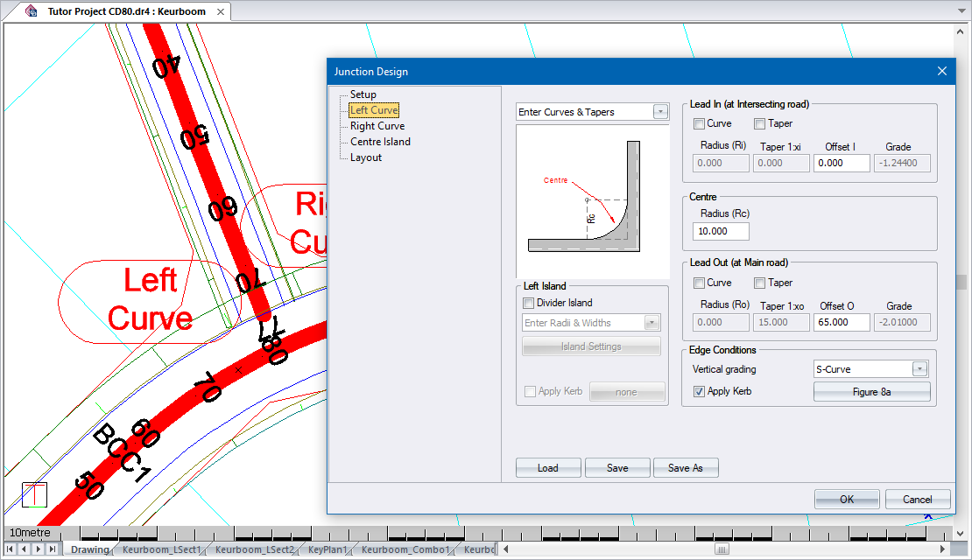The height and width of the screenshot is (560, 972).
Task: Click the Save As button
Action: pos(686,468)
